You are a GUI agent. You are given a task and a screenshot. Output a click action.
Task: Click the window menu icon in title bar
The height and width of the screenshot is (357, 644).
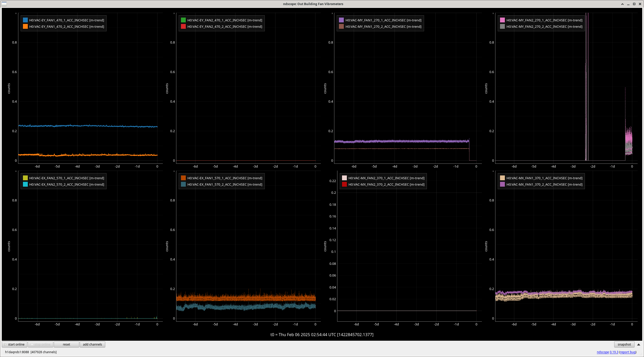pyautogui.click(x=4, y=4)
